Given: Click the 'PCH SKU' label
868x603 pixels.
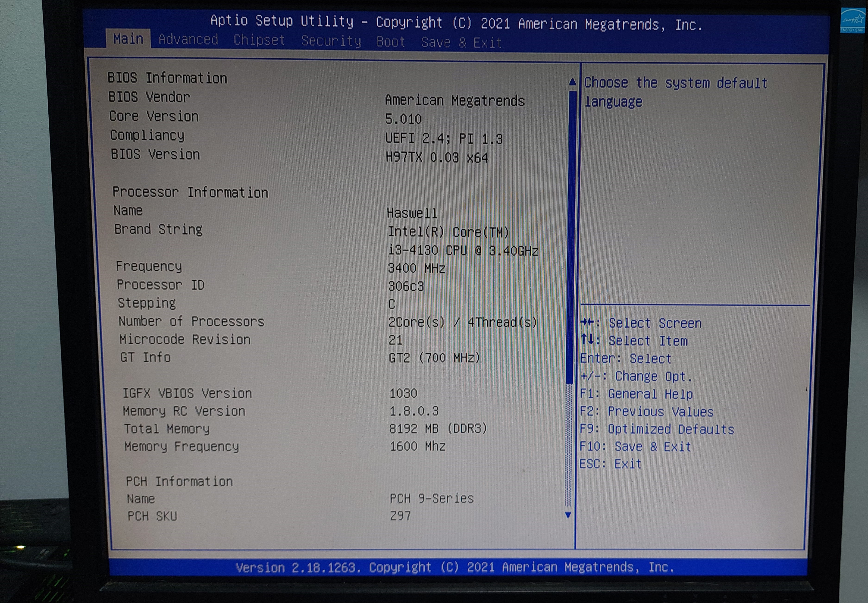Looking at the screenshot, I should 152,516.
